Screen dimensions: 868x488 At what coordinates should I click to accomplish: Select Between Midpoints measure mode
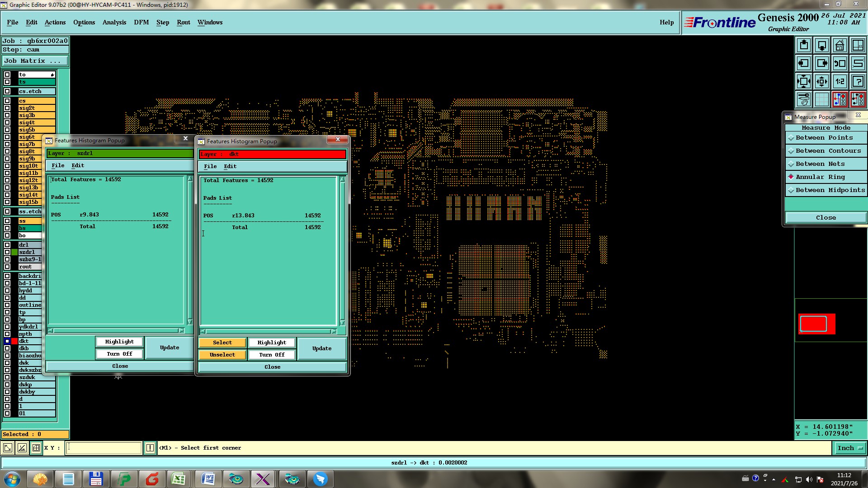(830, 190)
